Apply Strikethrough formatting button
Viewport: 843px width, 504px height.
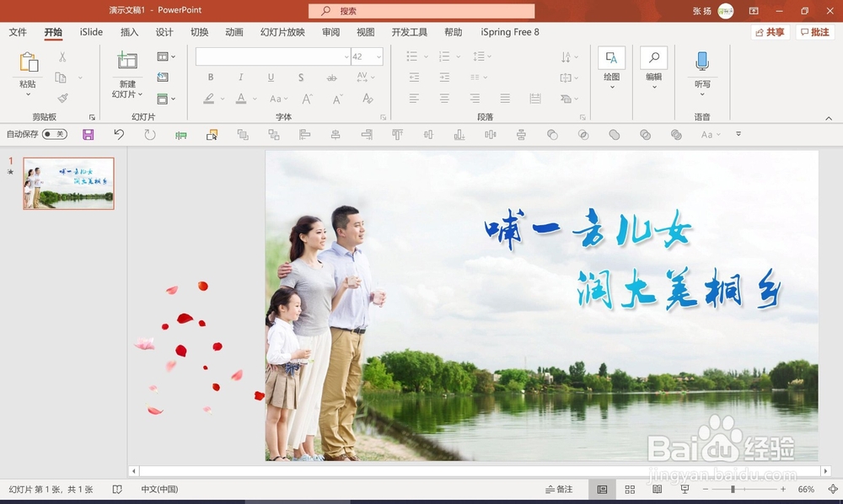[x=331, y=78]
